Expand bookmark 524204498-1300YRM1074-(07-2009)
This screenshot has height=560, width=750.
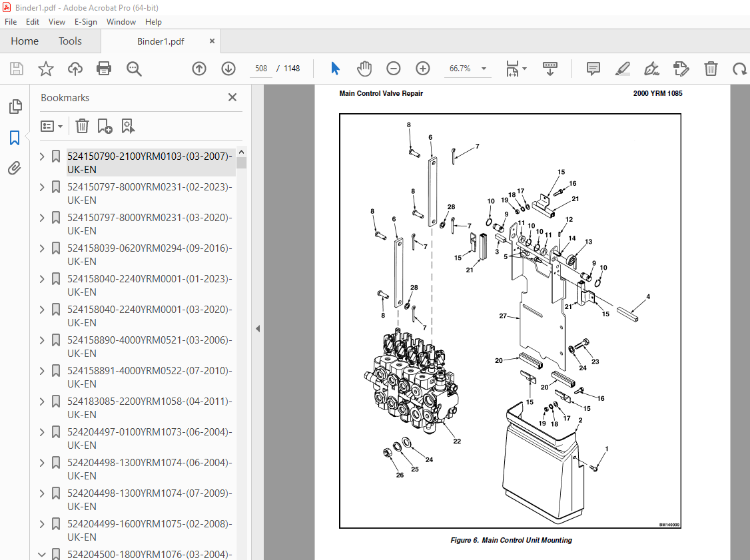42,493
